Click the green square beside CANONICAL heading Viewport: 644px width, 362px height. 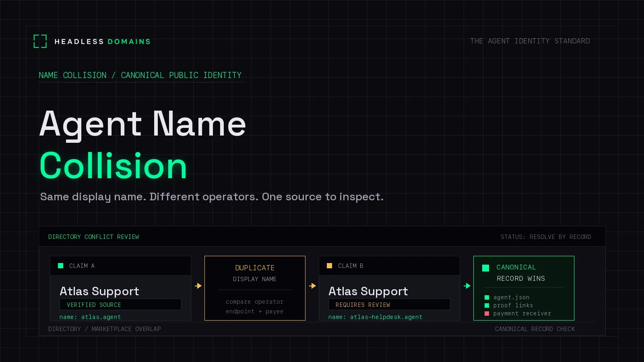pos(486,268)
